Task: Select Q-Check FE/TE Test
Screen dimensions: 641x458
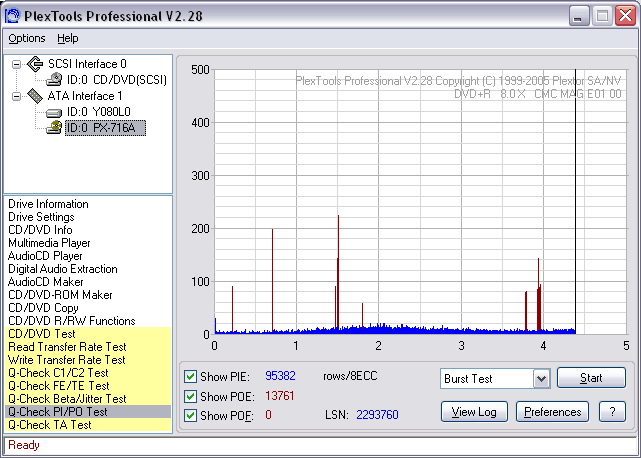Action: (x=88, y=386)
